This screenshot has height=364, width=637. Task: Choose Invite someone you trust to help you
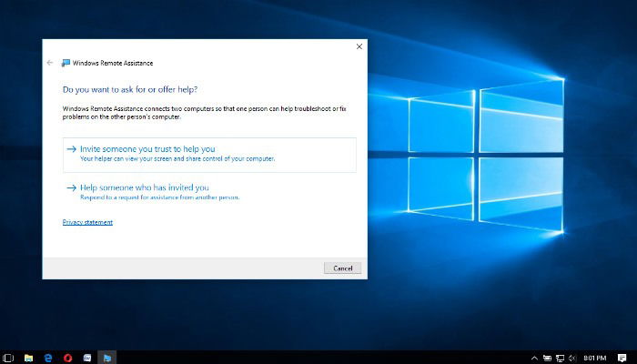(x=209, y=155)
